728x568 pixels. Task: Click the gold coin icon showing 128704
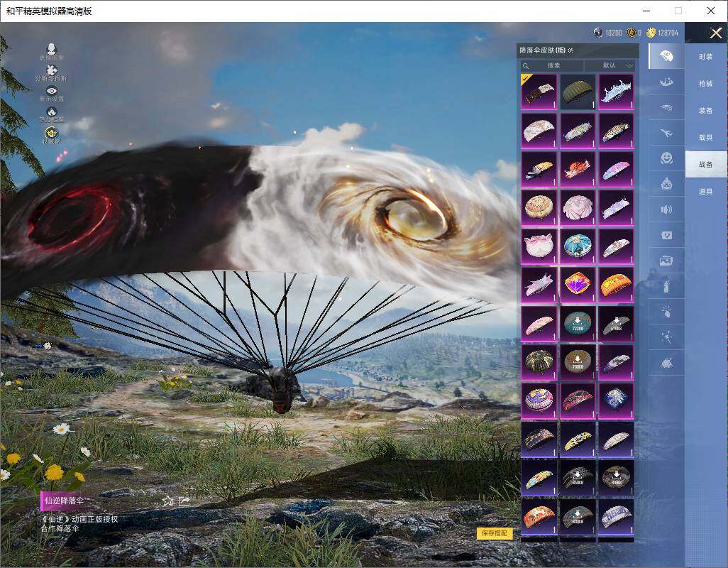coord(651,33)
